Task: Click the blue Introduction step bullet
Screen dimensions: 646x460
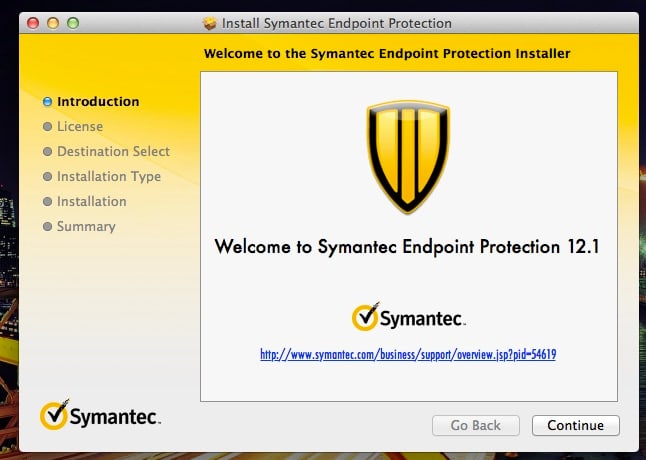Action: 47,101
